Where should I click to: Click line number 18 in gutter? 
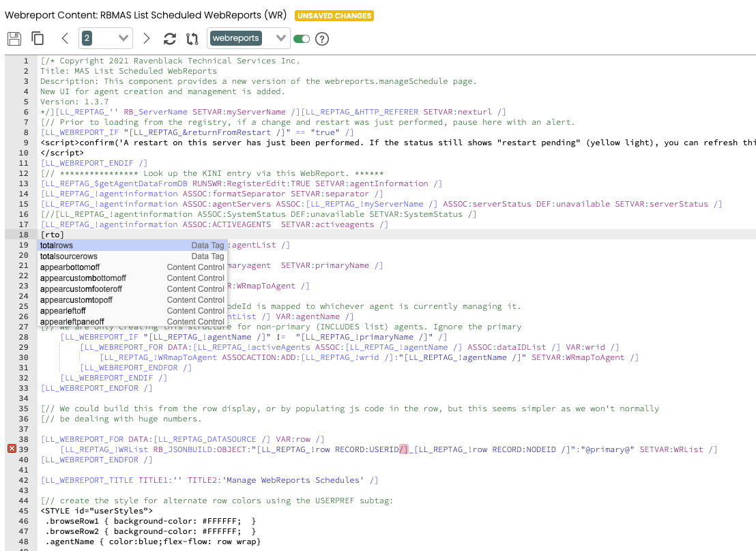point(24,235)
